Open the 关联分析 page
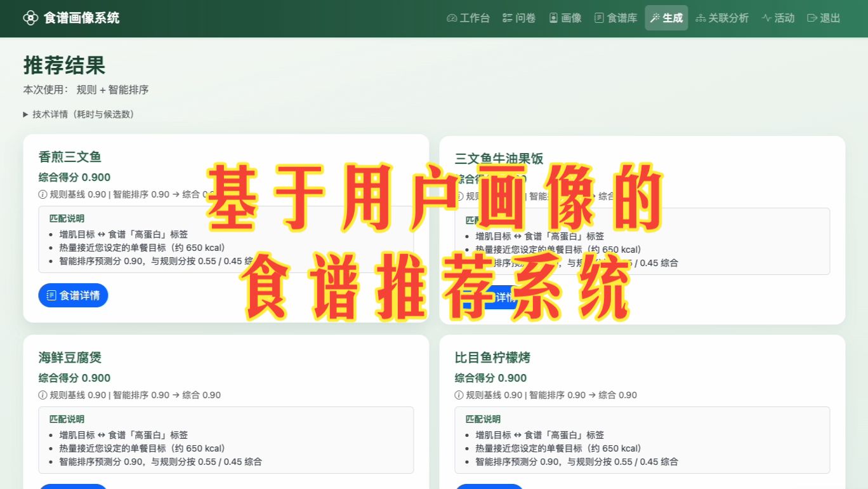The image size is (868, 489). tap(722, 18)
